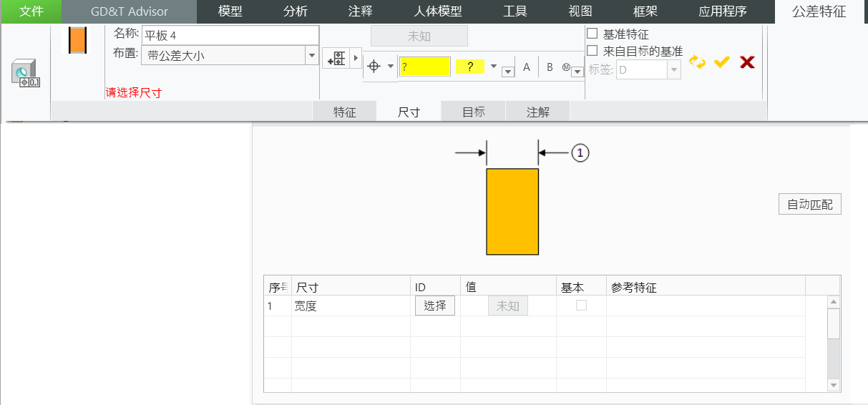Enable the 基准特征 checkbox
The image size is (868, 405).
tap(593, 34)
